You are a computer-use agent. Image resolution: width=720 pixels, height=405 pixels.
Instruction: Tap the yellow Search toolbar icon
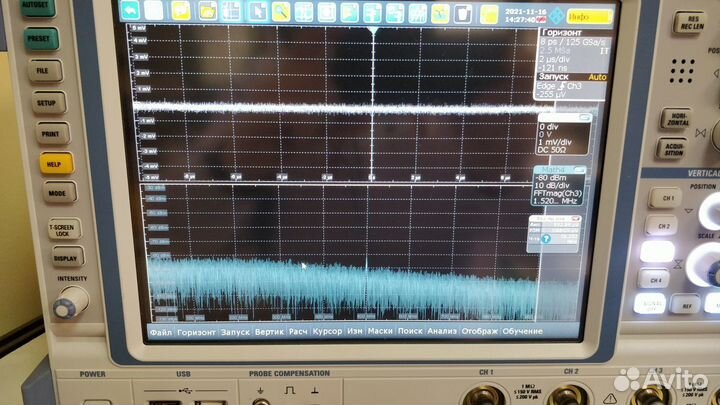[x=440, y=14]
